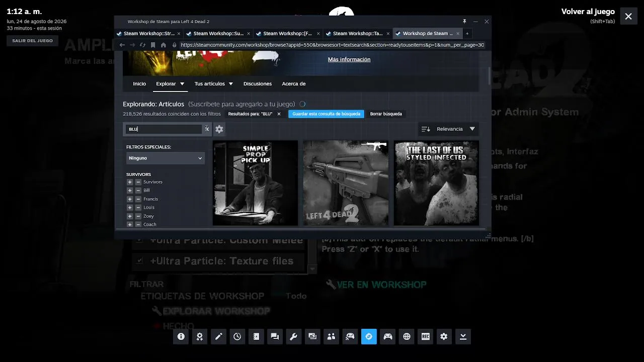The width and height of the screenshot is (644, 362).
Task: Open the guides notebook icon
Action: 256,336
